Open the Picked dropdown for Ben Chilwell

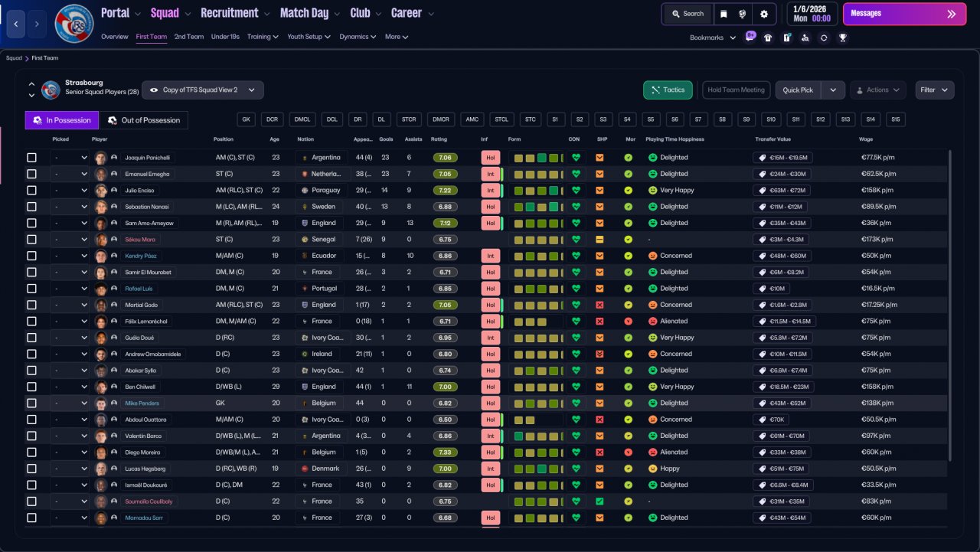coord(70,387)
